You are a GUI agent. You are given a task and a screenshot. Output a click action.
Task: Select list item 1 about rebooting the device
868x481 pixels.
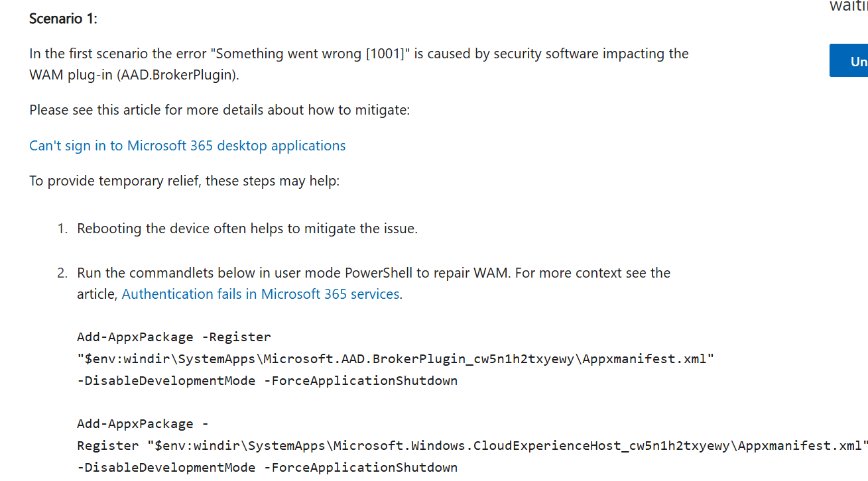tap(247, 228)
